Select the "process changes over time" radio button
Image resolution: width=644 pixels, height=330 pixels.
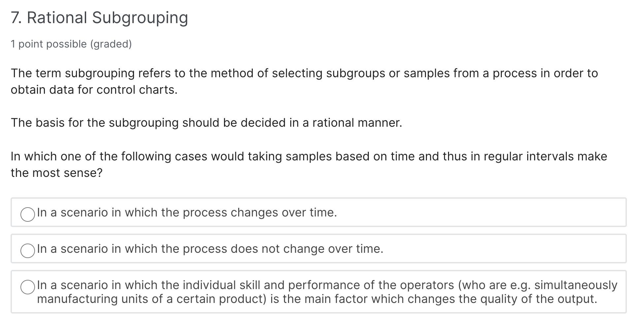(28, 214)
